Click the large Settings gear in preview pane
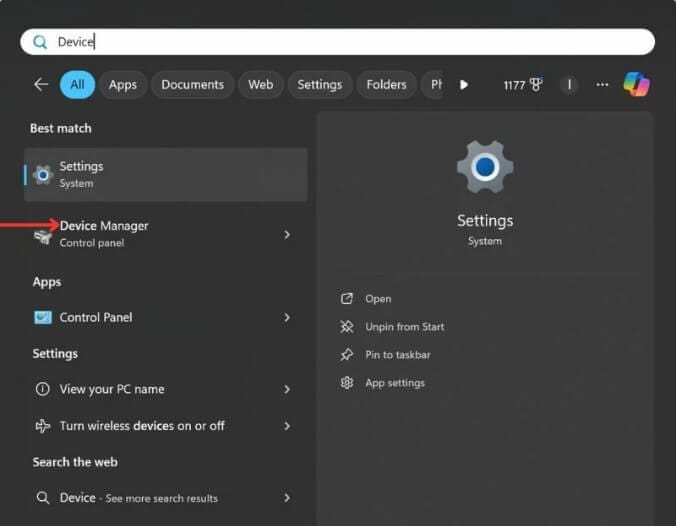This screenshot has height=526, width=676. click(485, 166)
